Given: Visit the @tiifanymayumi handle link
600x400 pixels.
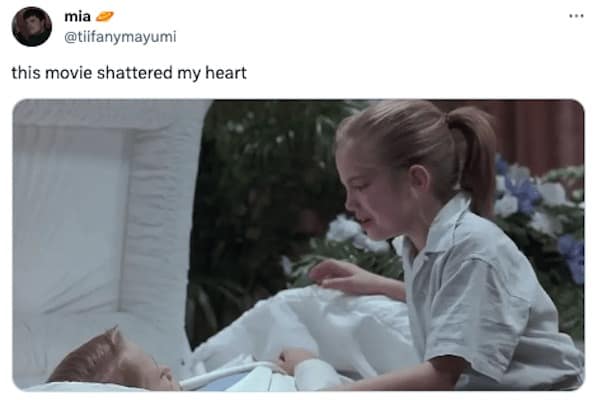Looking at the screenshot, I should (x=120, y=37).
